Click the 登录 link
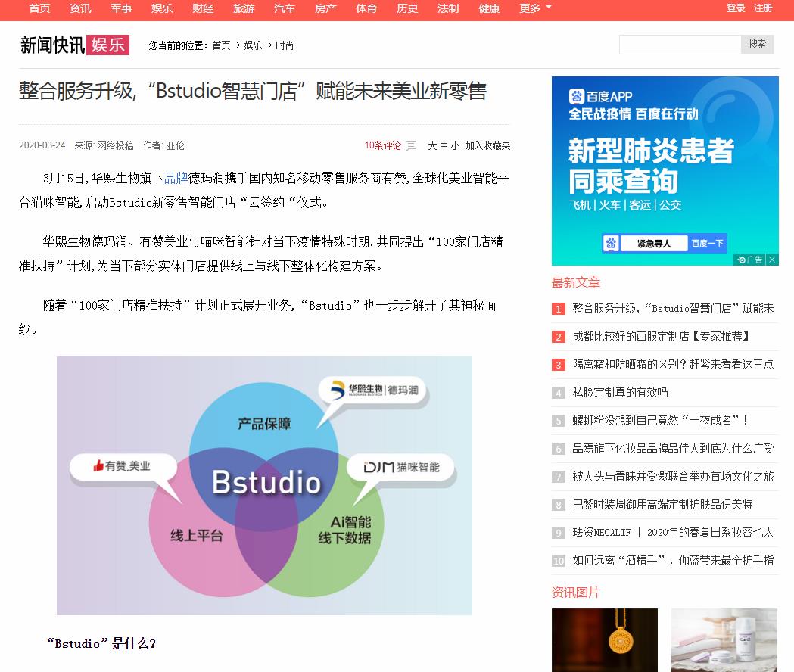The height and width of the screenshot is (672, 794). 736,8
